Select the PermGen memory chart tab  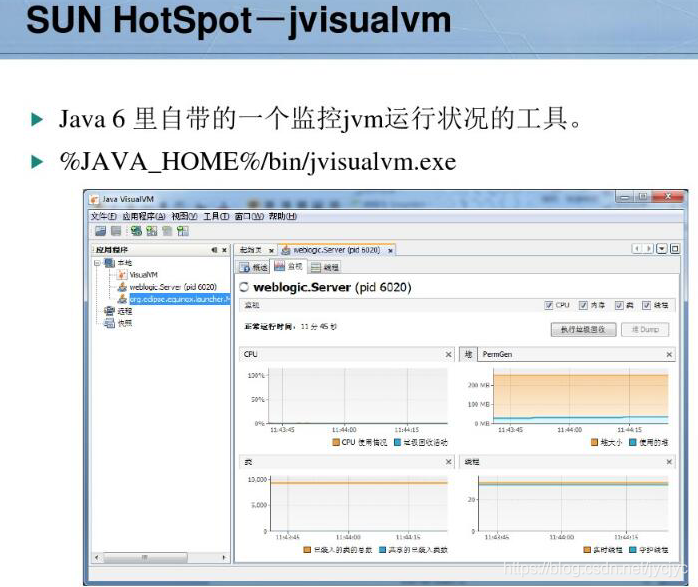pos(497,354)
